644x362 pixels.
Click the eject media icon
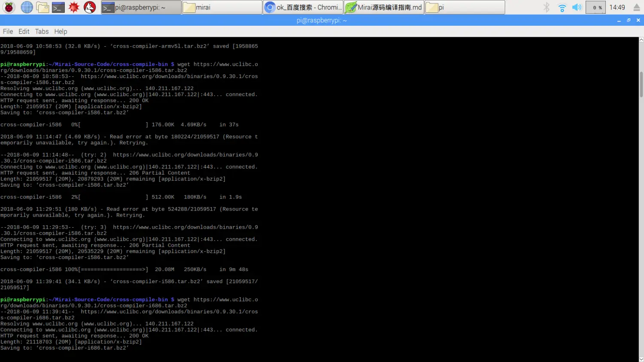point(637,7)
